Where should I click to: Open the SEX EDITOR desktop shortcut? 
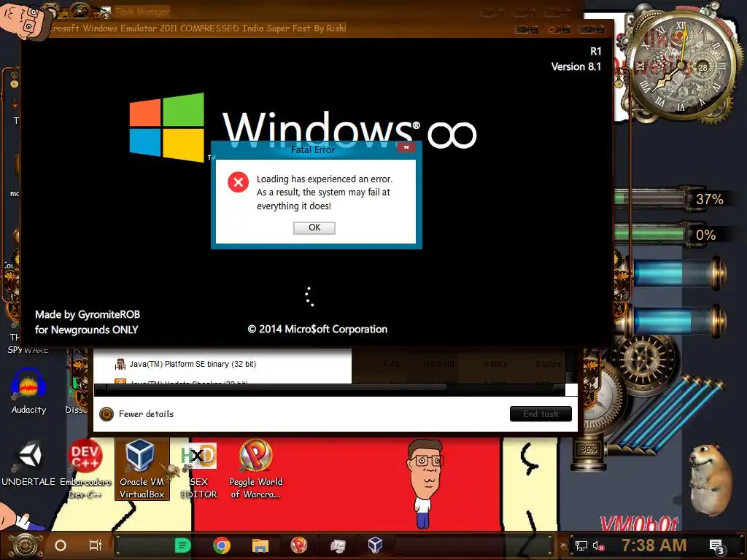[x=198, y=470]
